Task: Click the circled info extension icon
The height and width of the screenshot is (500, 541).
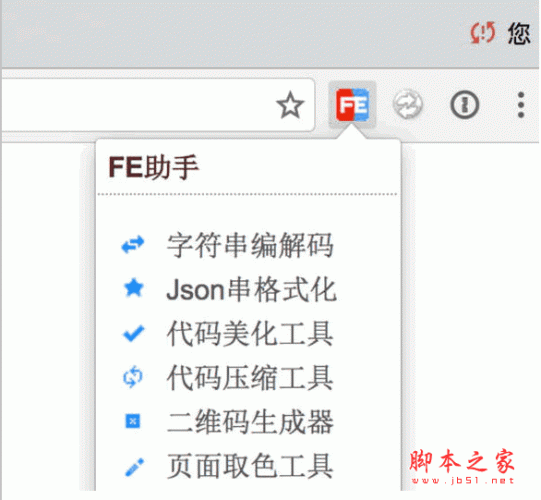Action: click(464, 105)
